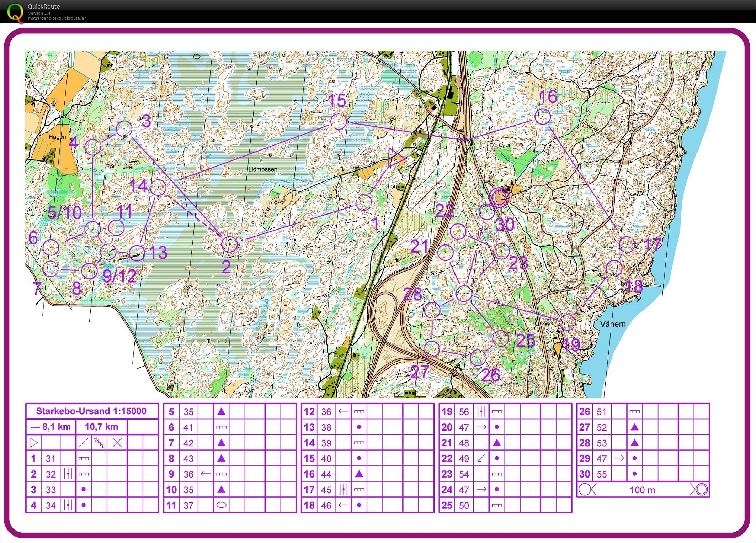Click the 'Version 2.4' text
This screenshot has height=543, width=756.
point(39,13)
